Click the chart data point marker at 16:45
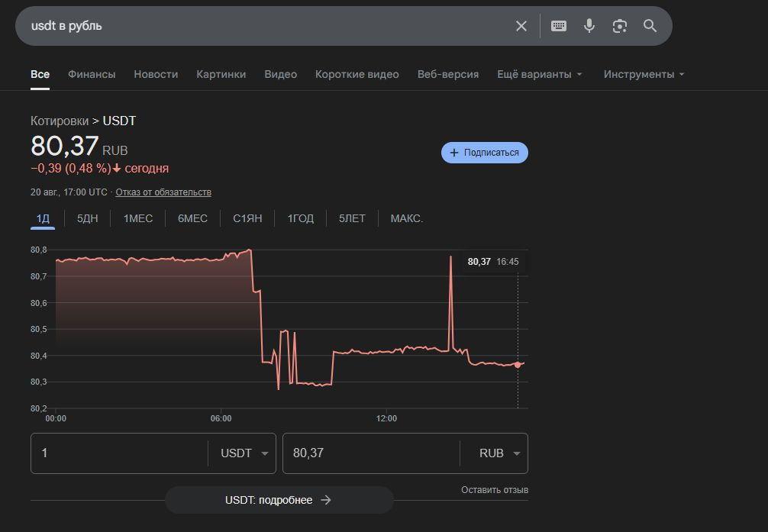 pos(518,365)
